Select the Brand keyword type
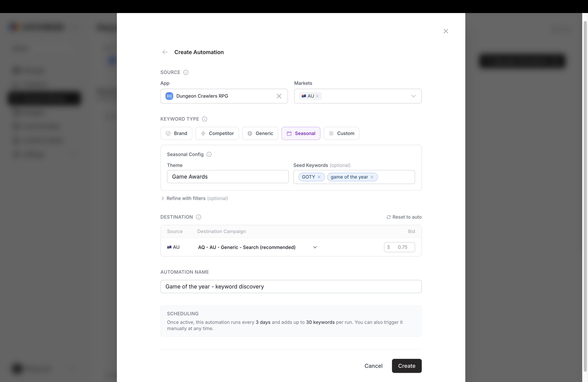 (176, 133)
